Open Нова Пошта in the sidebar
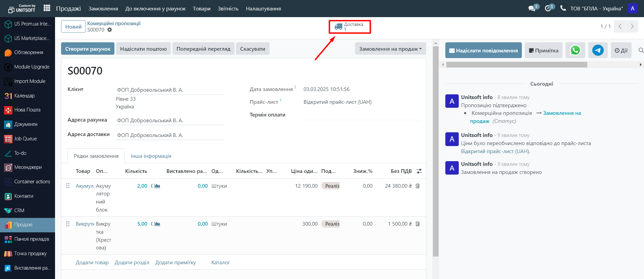 [27, 110]
